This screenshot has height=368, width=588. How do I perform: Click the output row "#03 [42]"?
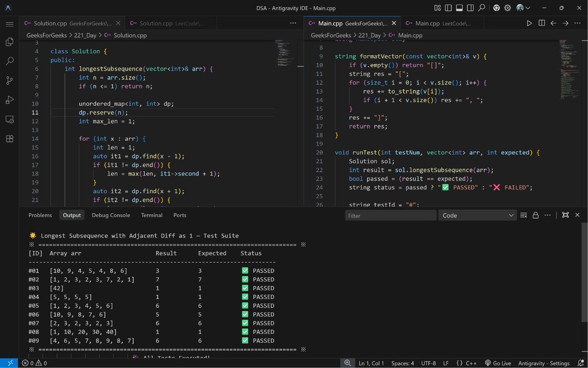pyautogui.click(x=152, y=288)
